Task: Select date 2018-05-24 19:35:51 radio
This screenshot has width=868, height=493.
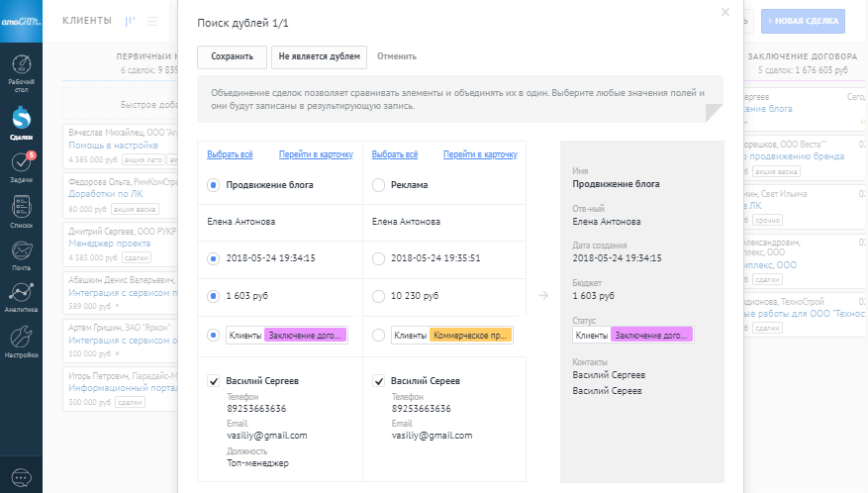Action: [x=378, y=258]
